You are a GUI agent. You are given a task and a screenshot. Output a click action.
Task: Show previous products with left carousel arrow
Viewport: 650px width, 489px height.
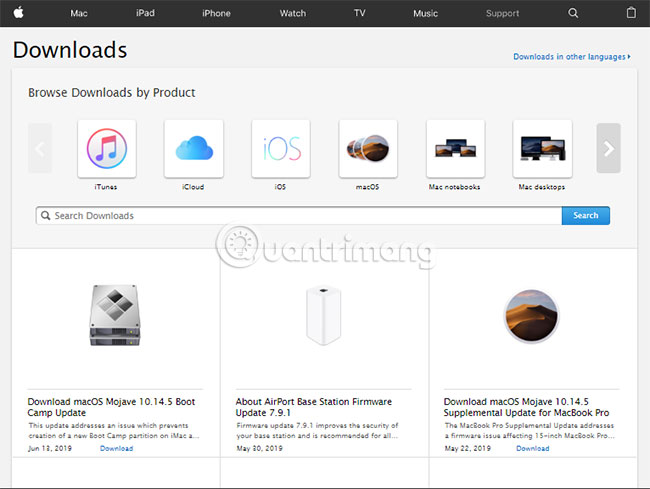40,148
